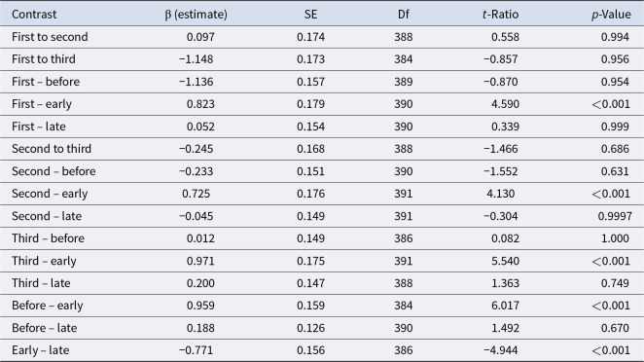Viewport: 644px width, 362px height.
Task: Select the First to third row label
Action: coord(44,59)
